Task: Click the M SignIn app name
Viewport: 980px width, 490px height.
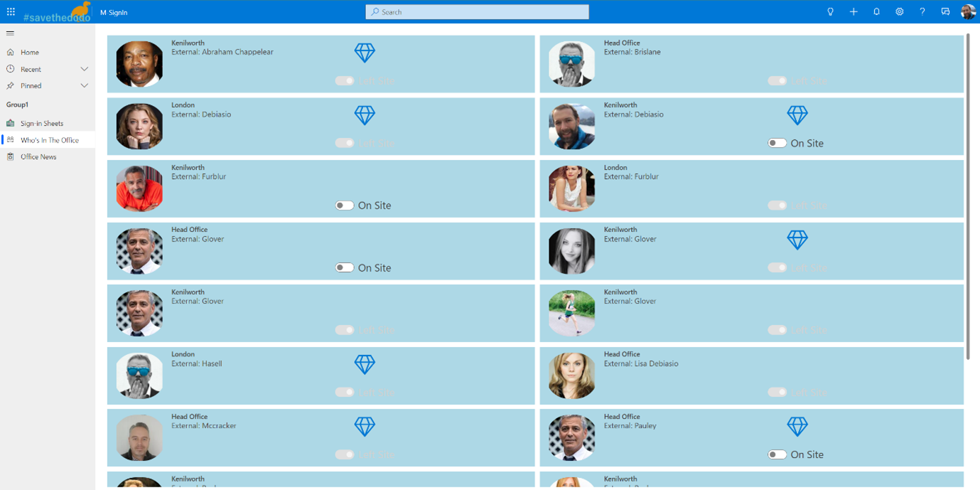Action: [x=114, y=12]
